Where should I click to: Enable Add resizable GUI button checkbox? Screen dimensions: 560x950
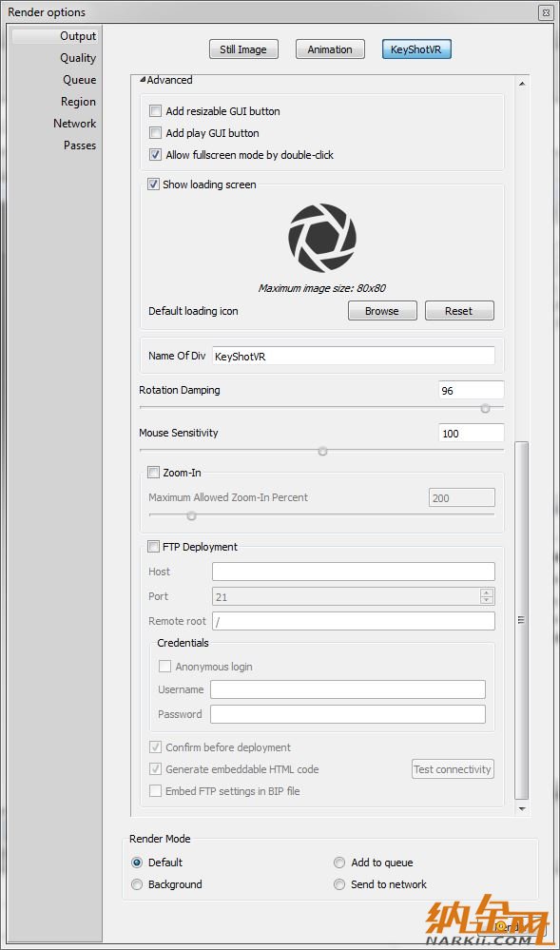[156, 111]
